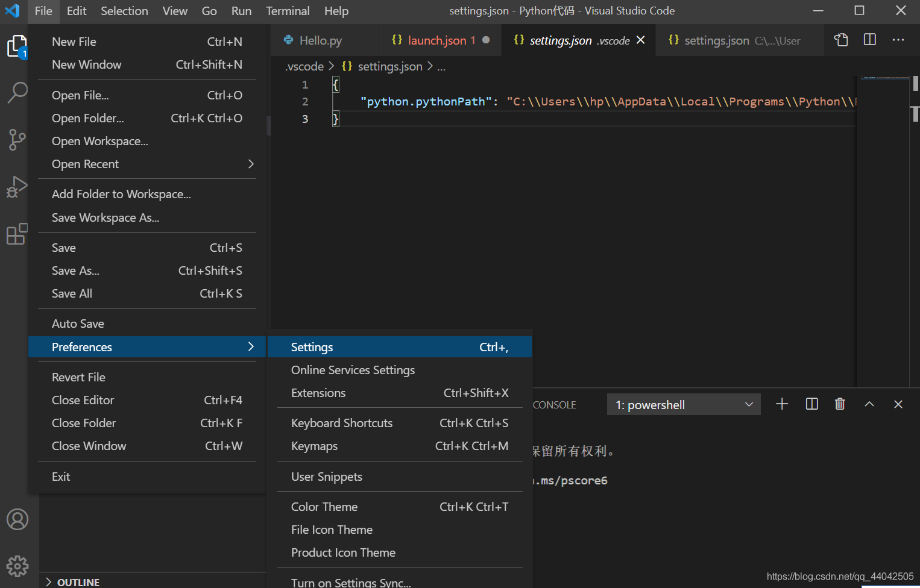Open the Search view icon

click(x=17, y=93)
